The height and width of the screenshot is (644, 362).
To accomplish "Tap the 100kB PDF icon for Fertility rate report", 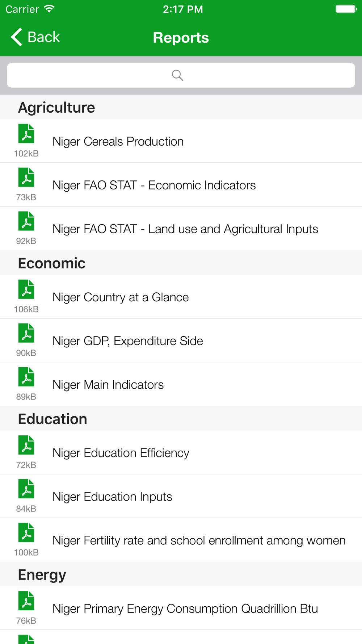I will click(26, 533).
